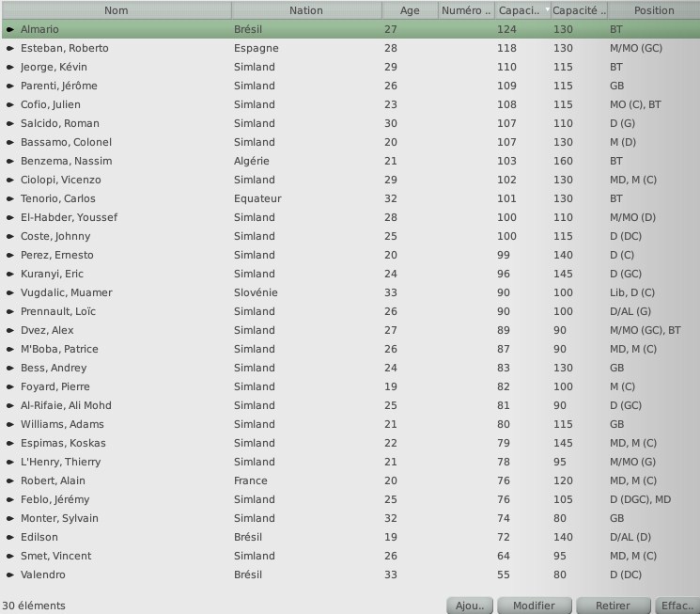Click the Numéro.. column header
The width and height of the screenshot is (700, 614).
[466, 10]
